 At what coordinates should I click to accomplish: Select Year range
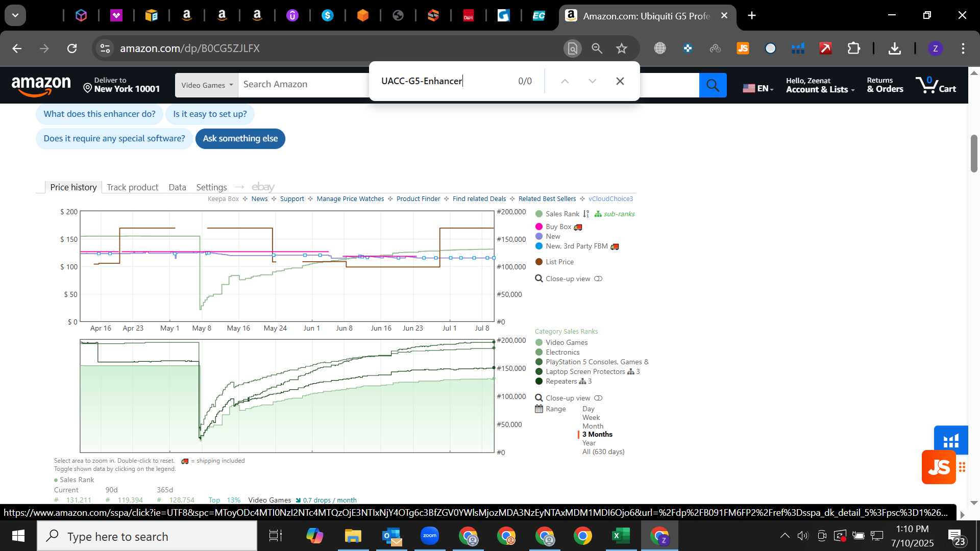pyautogui.click(x=589, y=443)
